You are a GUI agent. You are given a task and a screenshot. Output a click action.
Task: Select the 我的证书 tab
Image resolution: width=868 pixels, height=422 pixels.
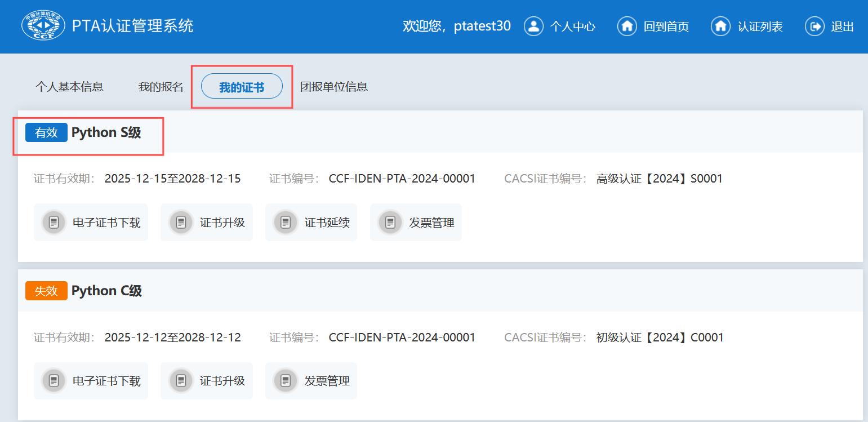pyautogui.click(x=242, y=86)
